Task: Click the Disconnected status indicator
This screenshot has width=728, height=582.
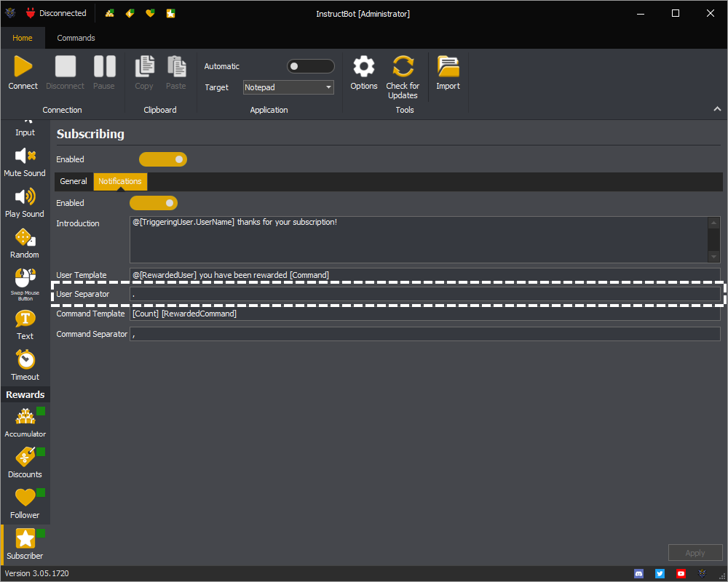Action: pyautogui.click(x=56, y=14)
